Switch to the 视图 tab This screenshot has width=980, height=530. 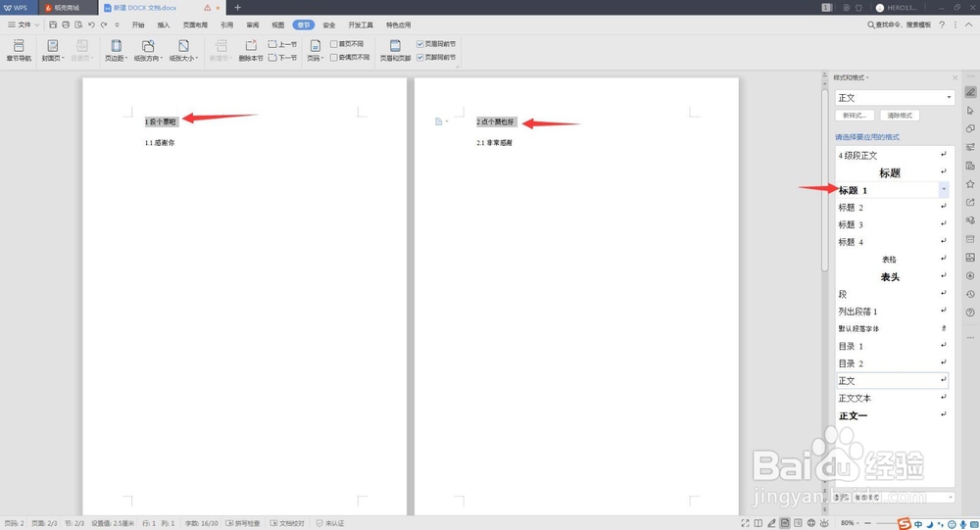(278, 25)
